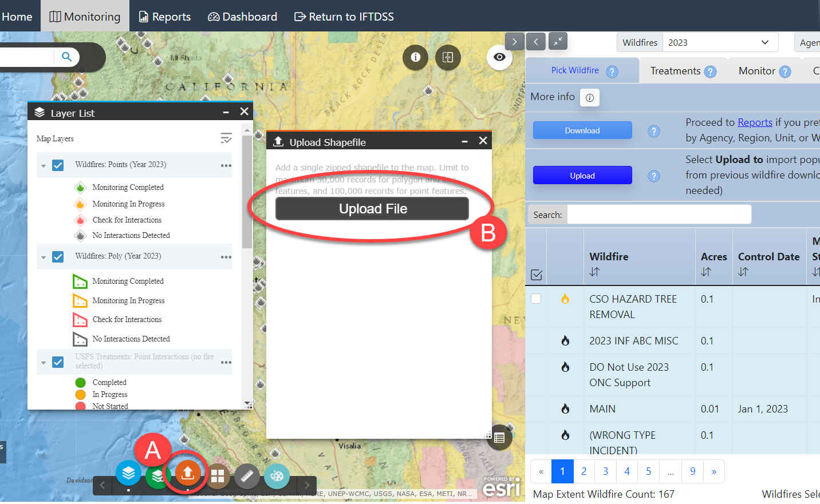Image resolution: width=820 pixels, height=504 pixels.
Task: Click the map info circle icon
Action: pos(416,57)
